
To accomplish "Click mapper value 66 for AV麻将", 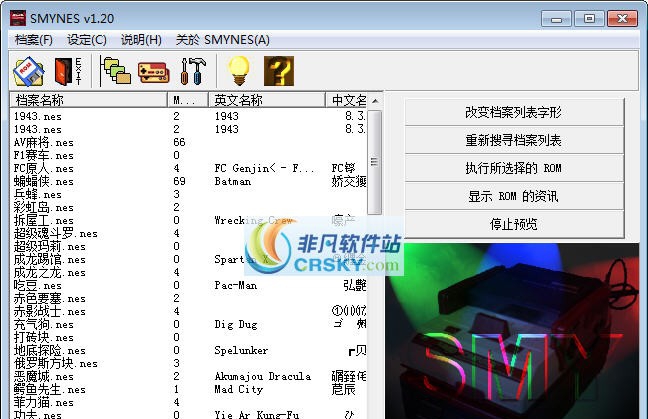I will 179,143.
